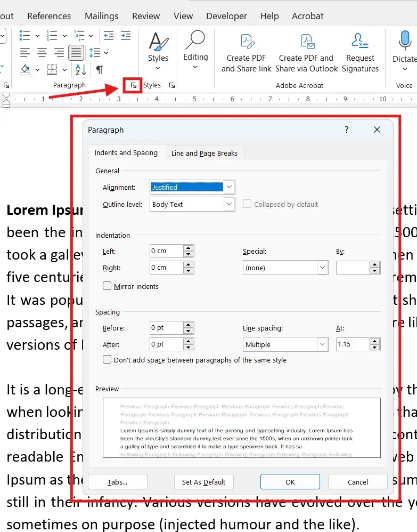
Task: Check Don't add space between paragraphs
Action: (x=107, y=359)
